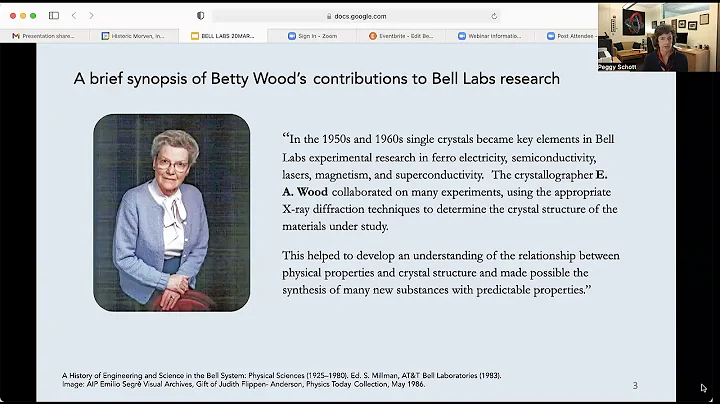Click the Peggy Schott name label
This screenshot has width=720, height=404.
(x=617, y=67)
